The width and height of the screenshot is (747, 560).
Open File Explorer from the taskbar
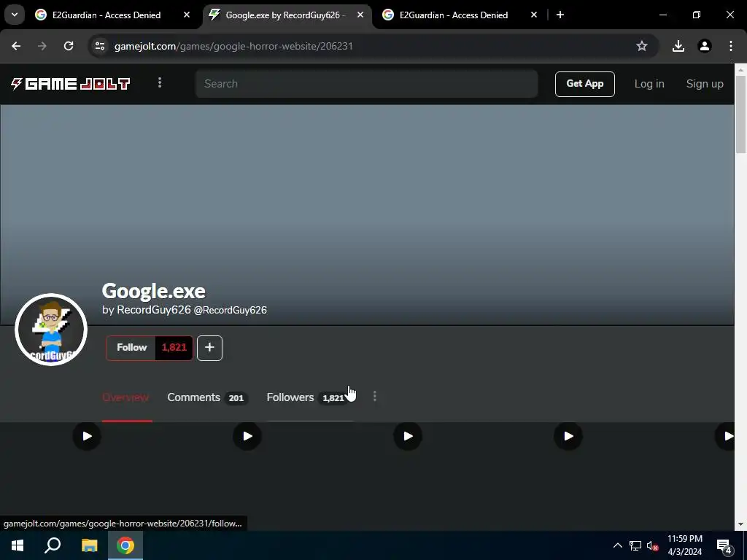[x=89, y=545]
